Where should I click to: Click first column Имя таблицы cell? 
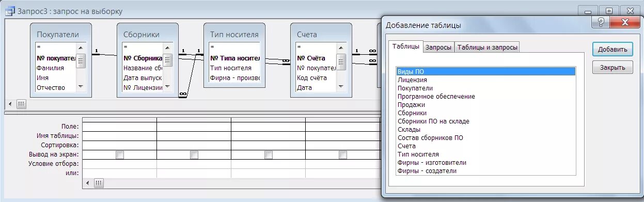(119, 136)
